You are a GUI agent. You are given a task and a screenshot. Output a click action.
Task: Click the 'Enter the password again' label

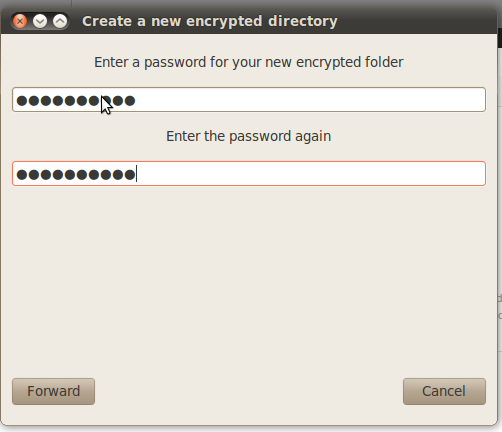pyautogui.click(x=249, y=136)
